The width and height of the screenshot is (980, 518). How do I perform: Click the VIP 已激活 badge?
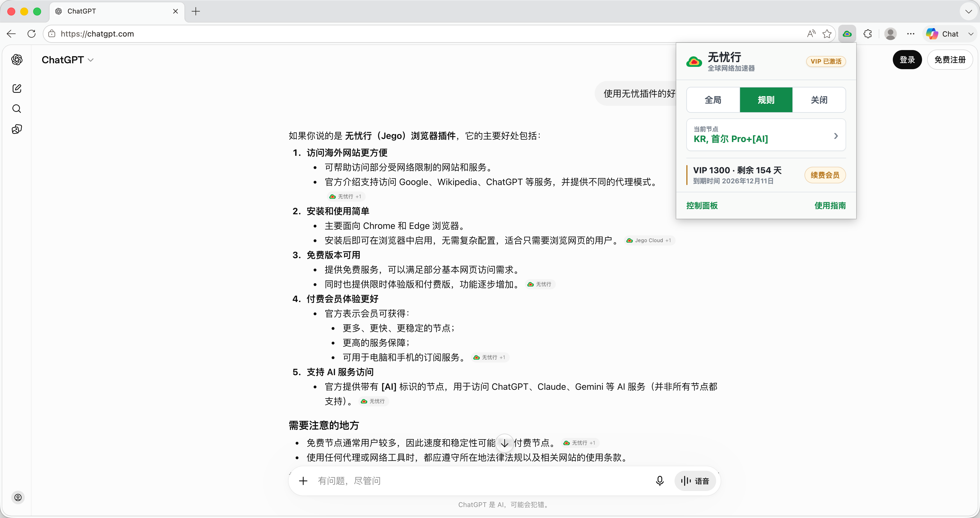point(826,61)
